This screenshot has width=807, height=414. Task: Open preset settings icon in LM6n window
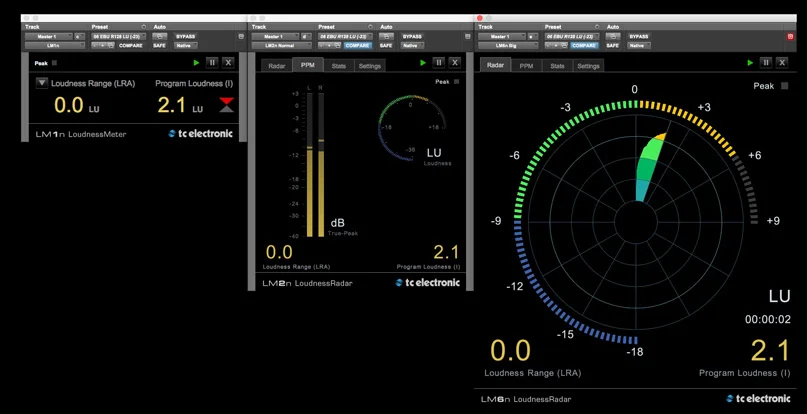coord(564,45)
